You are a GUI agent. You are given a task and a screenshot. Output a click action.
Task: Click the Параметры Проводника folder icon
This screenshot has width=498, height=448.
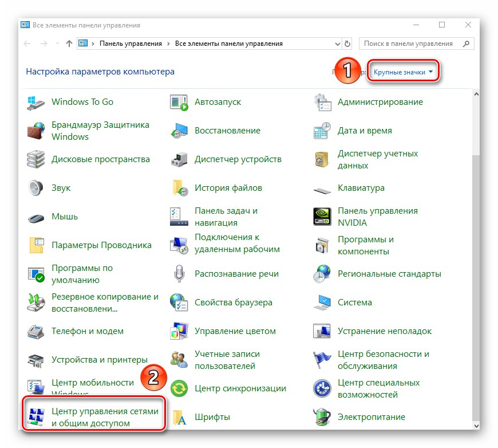36,245
